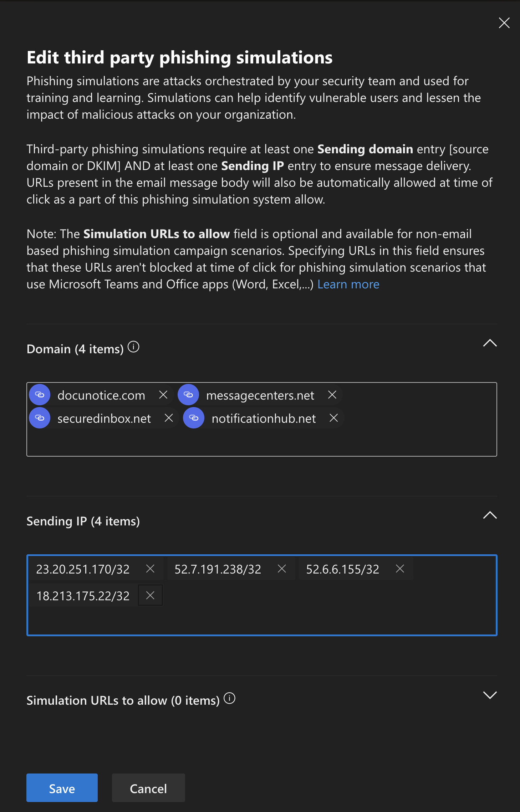The width and height of the screenshot is (520, 812).
Task: Remove sending IP 23.20.251.170/32
Action: [150, 569]
